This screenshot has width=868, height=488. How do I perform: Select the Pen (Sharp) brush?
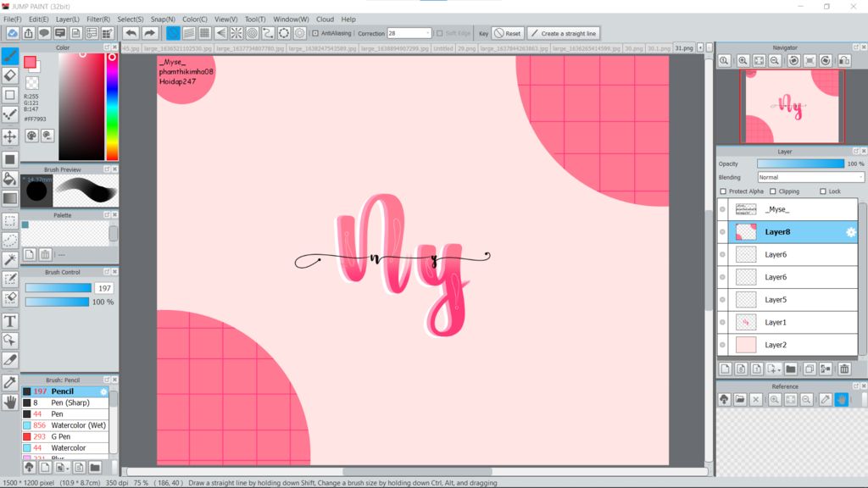tap(65, 402)
